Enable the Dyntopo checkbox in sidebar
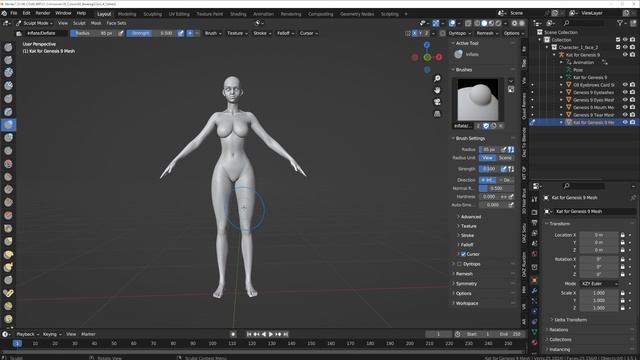The width and height of the screenshot is (640, 360). click(459, 264)
